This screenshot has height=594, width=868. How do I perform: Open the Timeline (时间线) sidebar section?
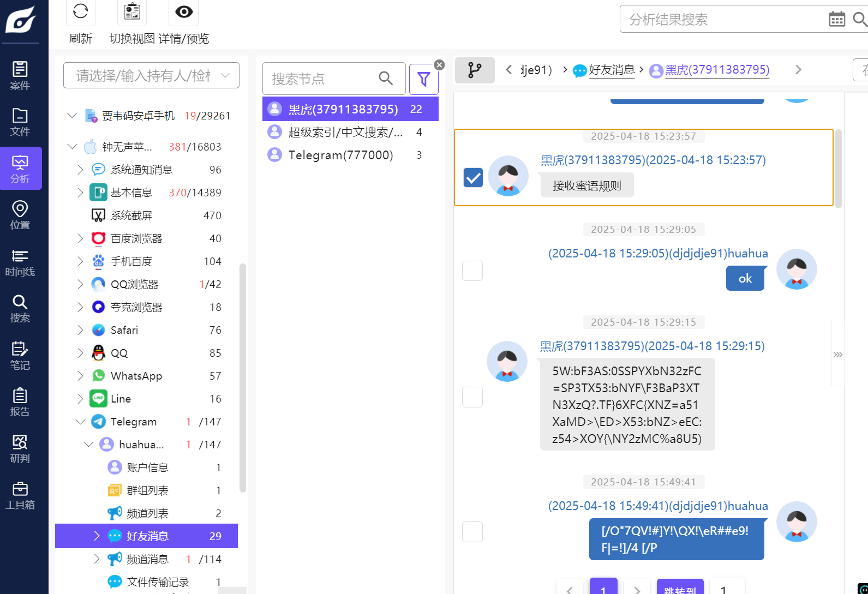click(20, 262)
